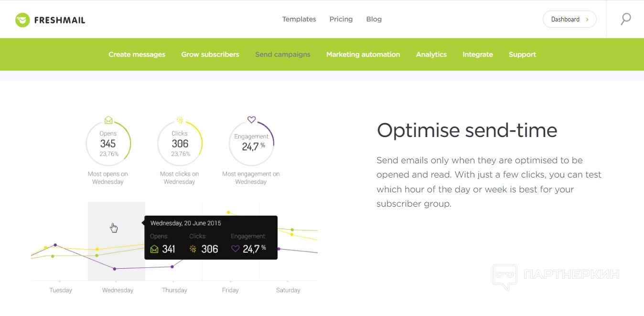Visit the Blog link

click(x=374, y=19)
